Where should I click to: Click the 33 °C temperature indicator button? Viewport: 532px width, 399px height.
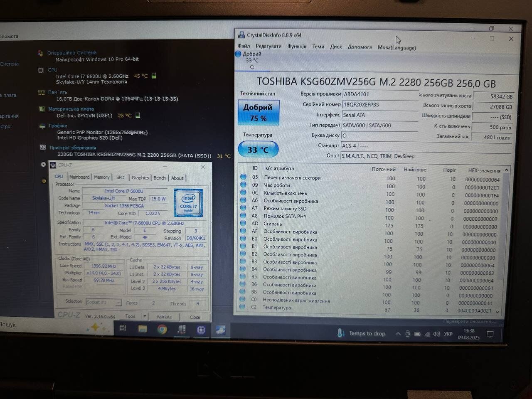(x=258, y=150)
